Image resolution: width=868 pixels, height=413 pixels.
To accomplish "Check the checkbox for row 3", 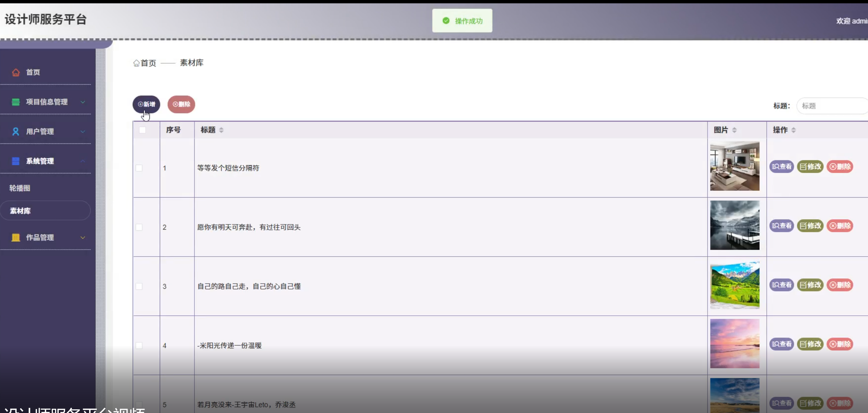I will pyautogui.click(x=139, y=287).
